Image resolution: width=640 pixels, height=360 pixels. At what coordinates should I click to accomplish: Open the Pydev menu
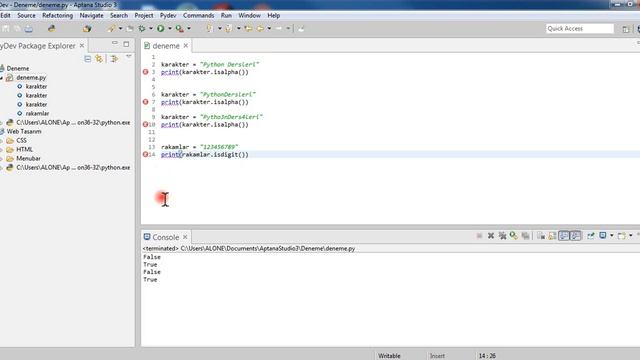(168, 16)
